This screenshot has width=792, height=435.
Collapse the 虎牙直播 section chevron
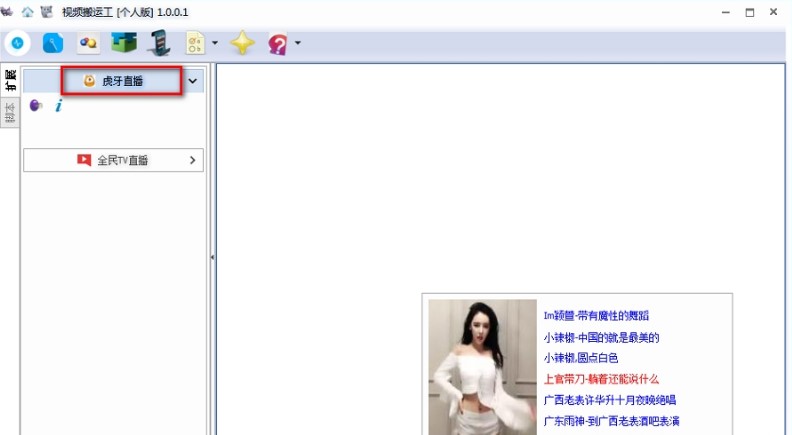click(x=193, y=81)
